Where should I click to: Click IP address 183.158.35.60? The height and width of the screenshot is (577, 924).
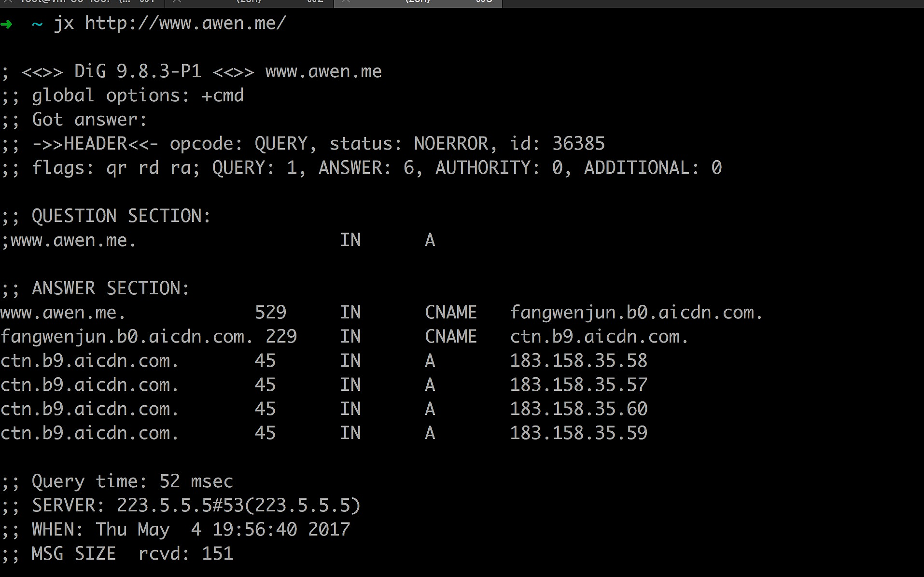578,409
